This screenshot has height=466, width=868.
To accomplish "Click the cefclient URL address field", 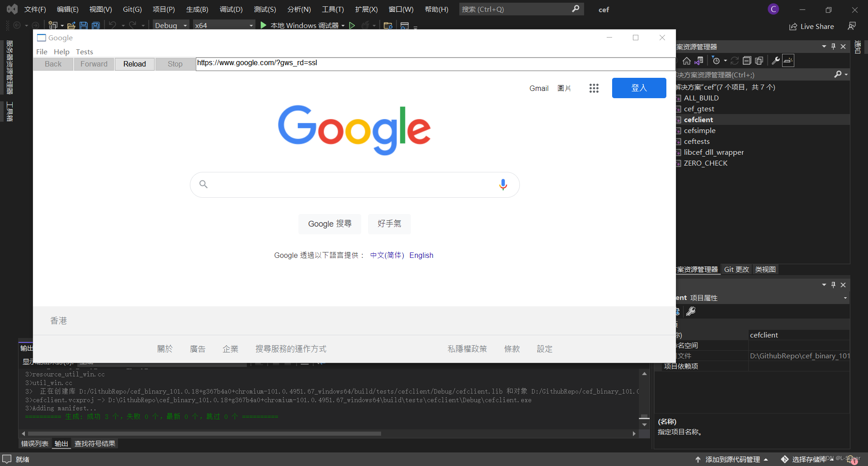I will (x=435, y=63).
